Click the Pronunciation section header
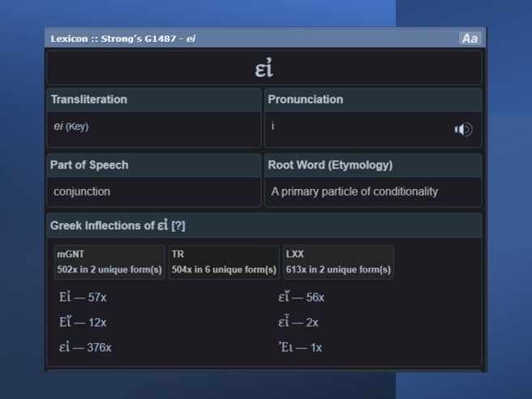 click(306, 100)
